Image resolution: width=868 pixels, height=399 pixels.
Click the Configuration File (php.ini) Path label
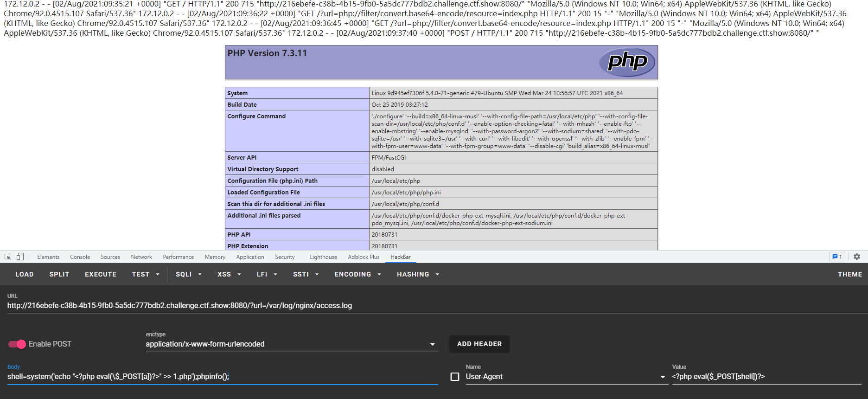tap(273, 181)
